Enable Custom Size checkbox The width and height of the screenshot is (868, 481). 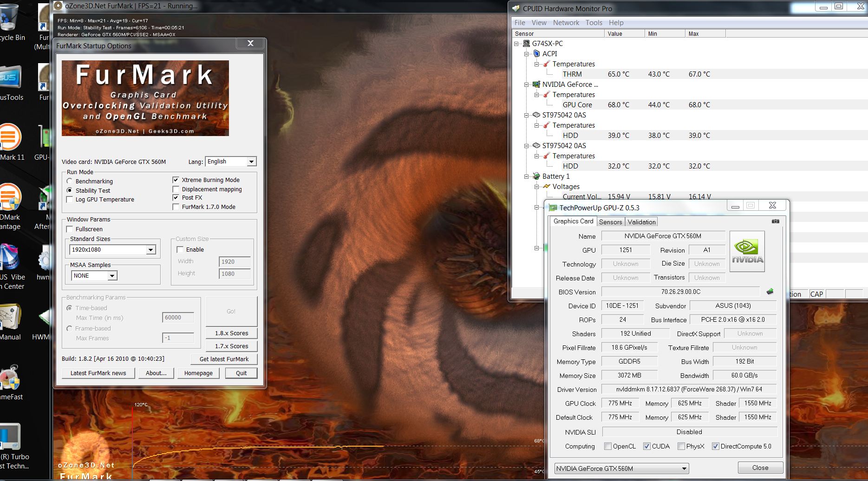pyautogui.click(x=180, y=249)
